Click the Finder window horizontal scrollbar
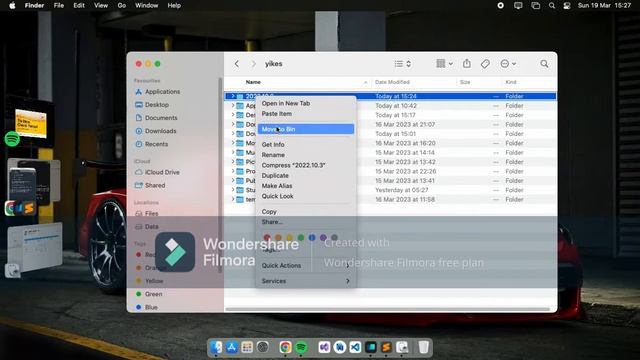The height and width of the screenshot is (360, 640). point(388,309)
